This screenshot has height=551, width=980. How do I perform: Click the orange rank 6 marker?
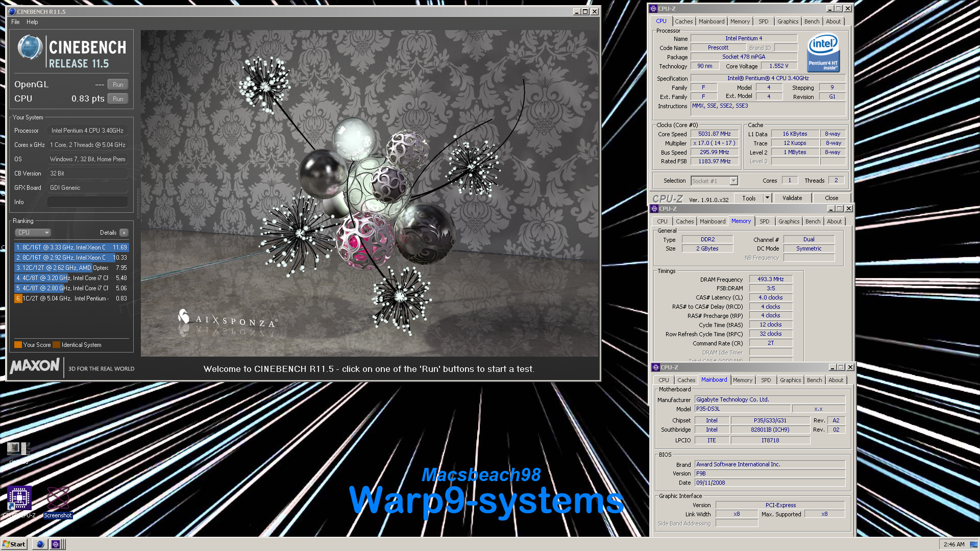(x=18, y=298)
